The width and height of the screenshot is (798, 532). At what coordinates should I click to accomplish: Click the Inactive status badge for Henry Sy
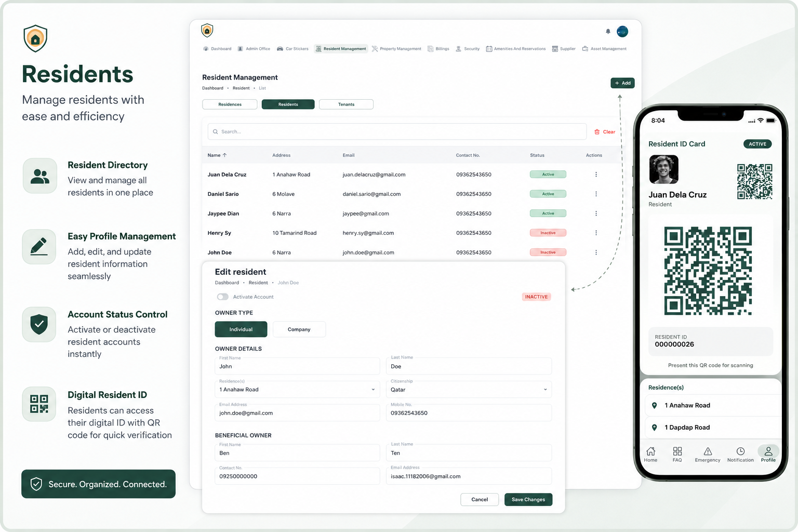[x=548, y=233]
